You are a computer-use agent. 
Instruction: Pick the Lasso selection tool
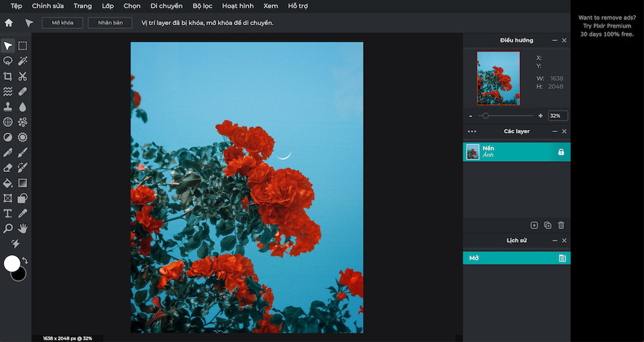pyautogui.click(x=8, y=61)
